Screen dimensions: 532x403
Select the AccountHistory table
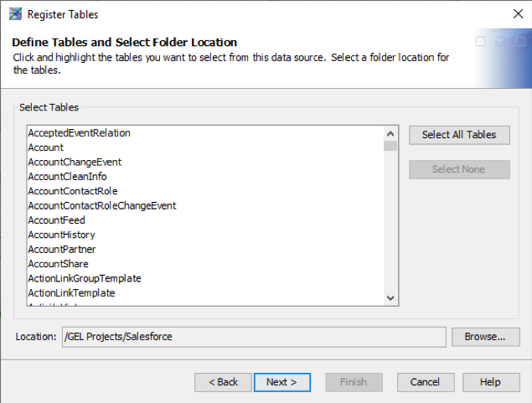coord(61,235)
